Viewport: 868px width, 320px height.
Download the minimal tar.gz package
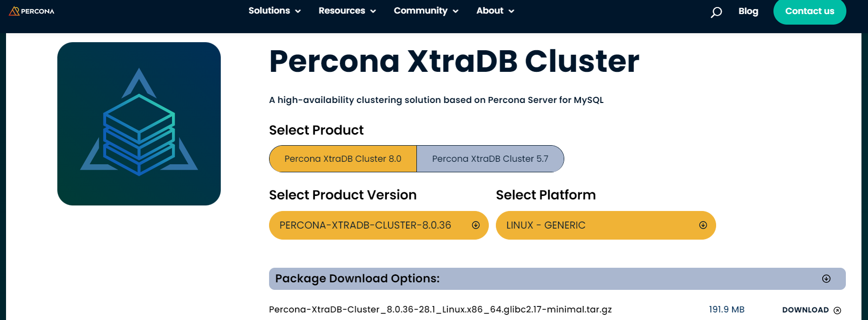point(806,310)
